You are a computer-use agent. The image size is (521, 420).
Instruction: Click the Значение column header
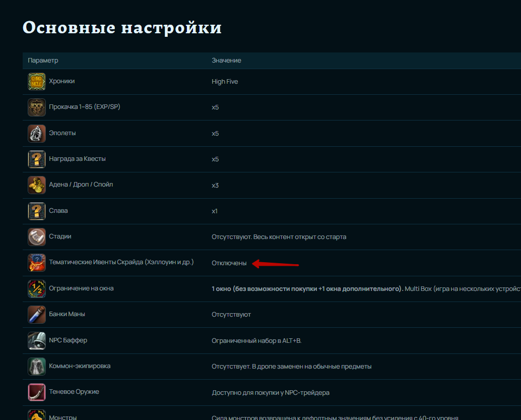tap(226, 61)
